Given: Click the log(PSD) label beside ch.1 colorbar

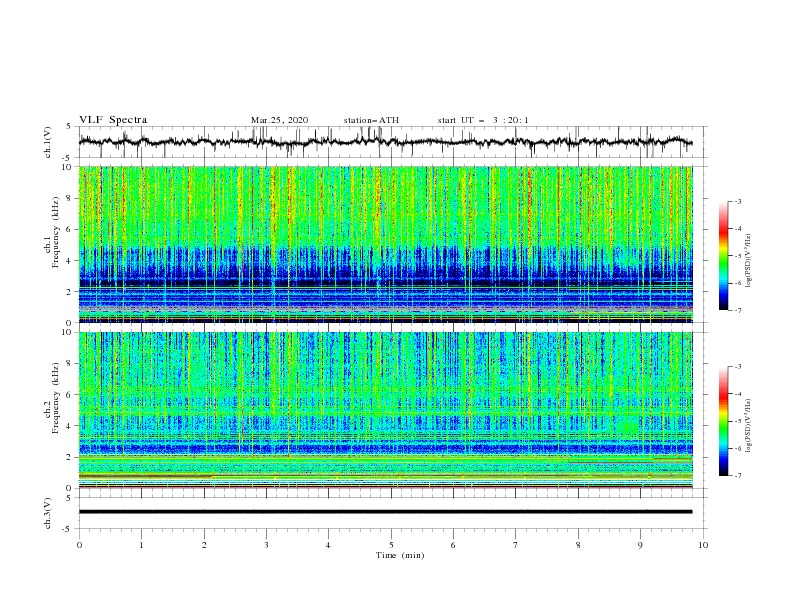Looking at the screenshot, I should (x=749, y=260).
